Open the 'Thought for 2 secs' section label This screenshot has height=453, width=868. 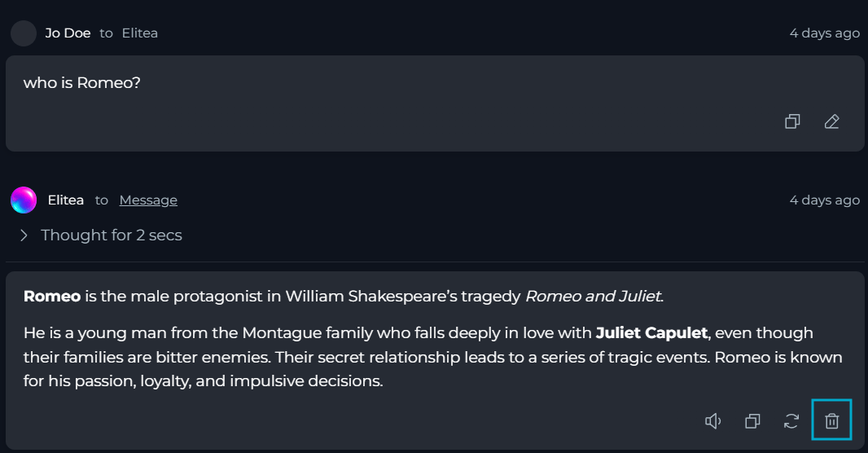[x=112, y=235]
